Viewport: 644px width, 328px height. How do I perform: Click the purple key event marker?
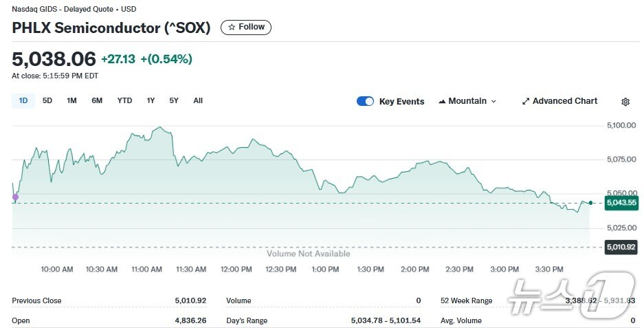click(x=15, y=197)
